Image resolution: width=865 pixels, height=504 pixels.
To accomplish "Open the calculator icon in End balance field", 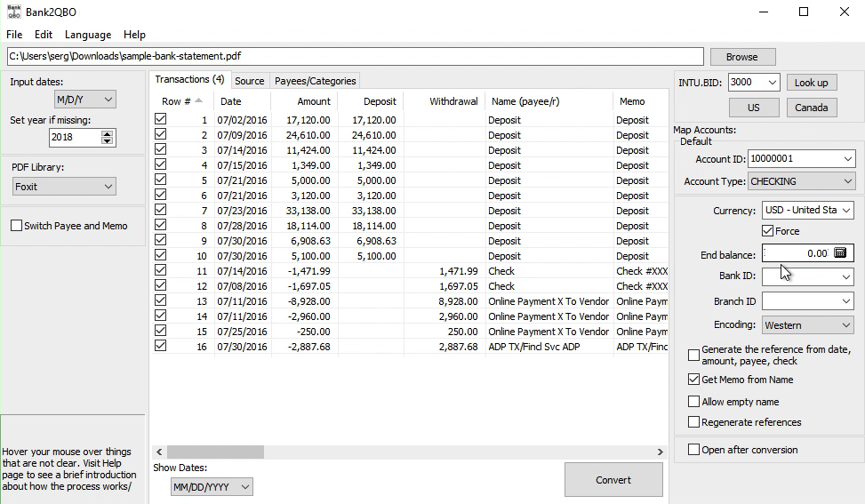I will pos(839,253).
